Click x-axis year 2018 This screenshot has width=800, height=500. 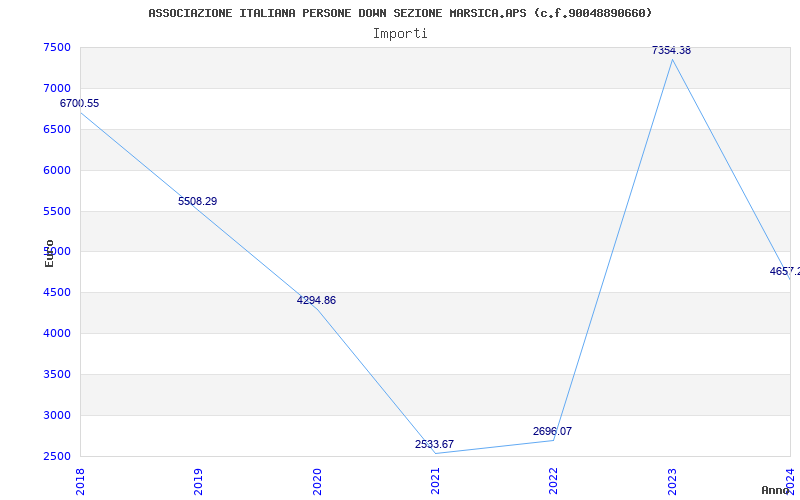[80, 482]
